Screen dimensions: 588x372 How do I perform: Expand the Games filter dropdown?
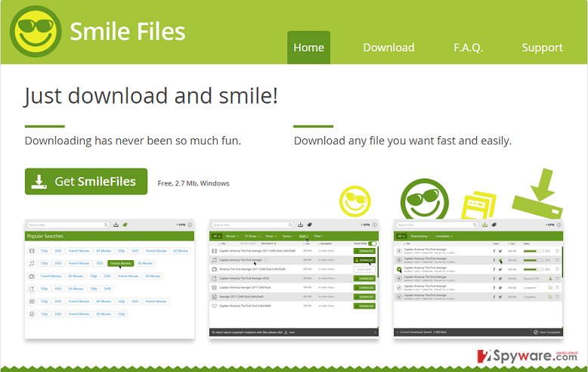288,236
